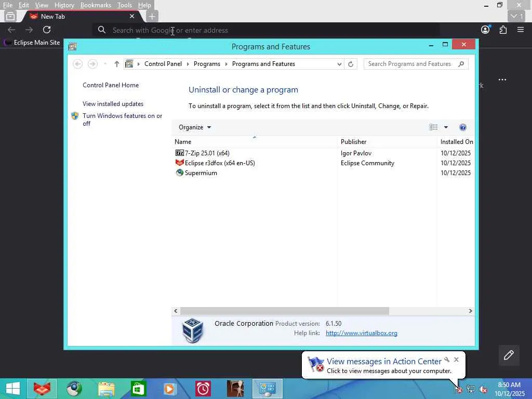Viewport: 532px width, 399px height.
Task: Select the Igor Pavlov publisher cell
Action: [356, 153]
